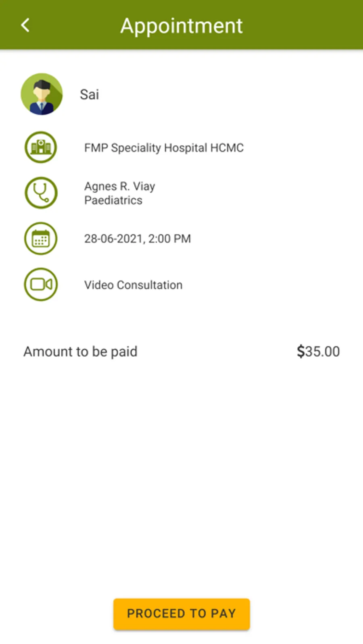Click doctor name Agnes R. Viay
363x644 pixels.
(x=119, y=186)
